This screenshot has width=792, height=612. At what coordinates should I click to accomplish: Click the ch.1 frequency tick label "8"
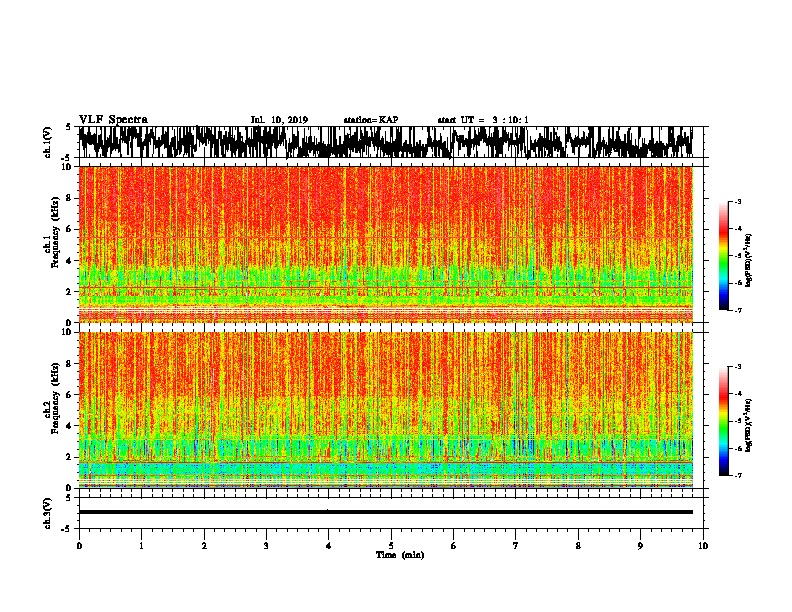click(x=69, y=198)
